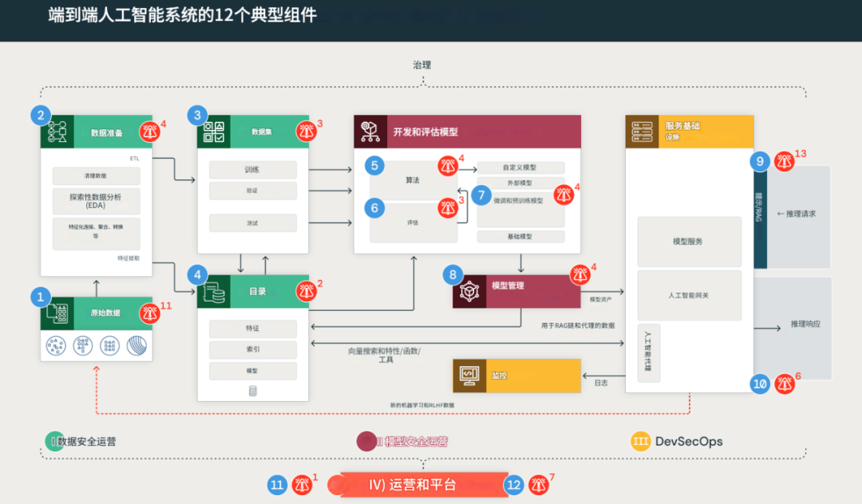Expand numbered badge 7 near 微调和预训练模型
The height and width of the screenshot is (504, 862).
pos(480,195)
